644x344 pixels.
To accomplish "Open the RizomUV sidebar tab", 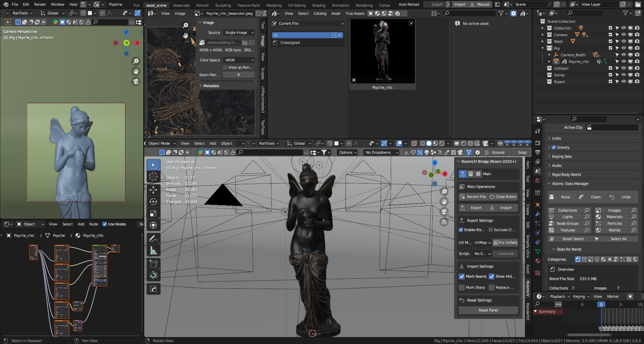I will point(528,288).
